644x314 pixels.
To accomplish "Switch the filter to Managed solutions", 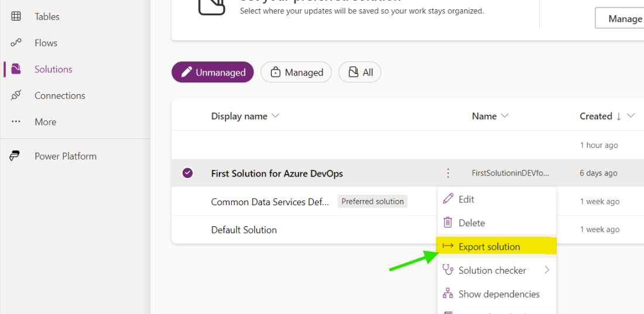I will pyautogui.click(x=296, y=73).
